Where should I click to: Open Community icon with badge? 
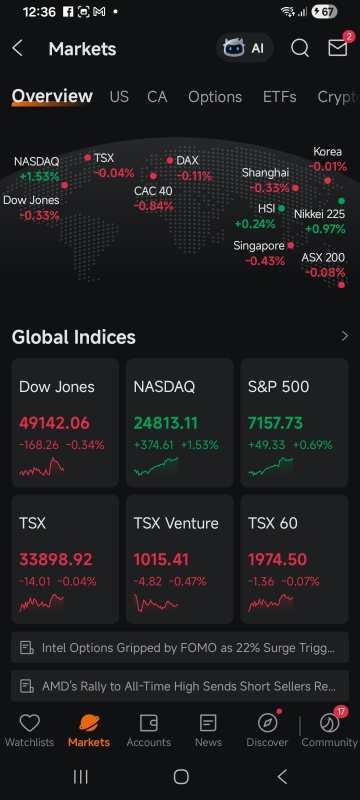[329, 723]
